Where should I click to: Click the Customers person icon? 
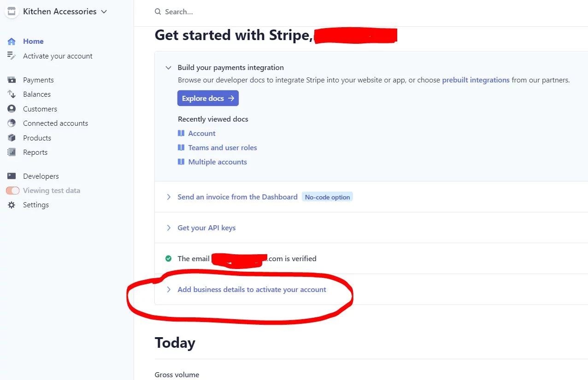click(12, 109)
